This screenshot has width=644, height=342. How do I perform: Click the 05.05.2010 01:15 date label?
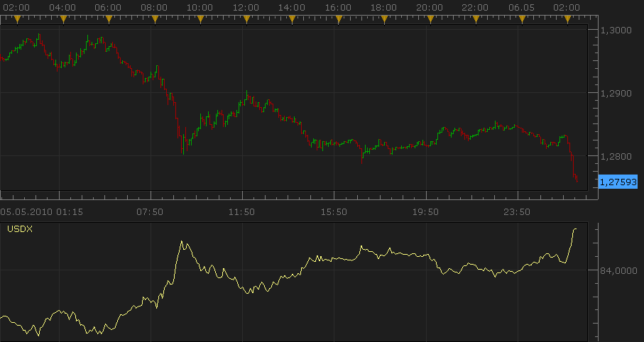[41, 212]
